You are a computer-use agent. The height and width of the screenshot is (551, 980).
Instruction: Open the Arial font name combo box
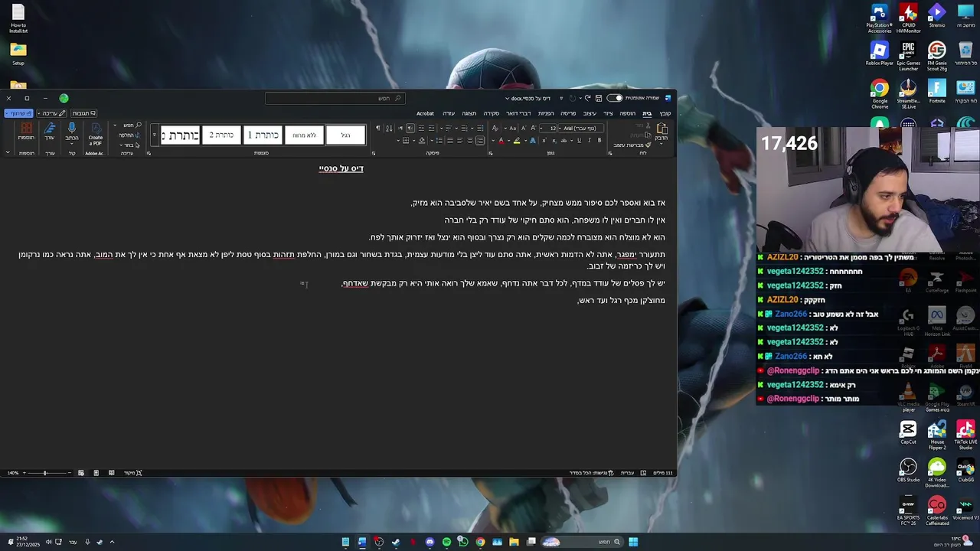pyautogui.click(x=581, y=129)
